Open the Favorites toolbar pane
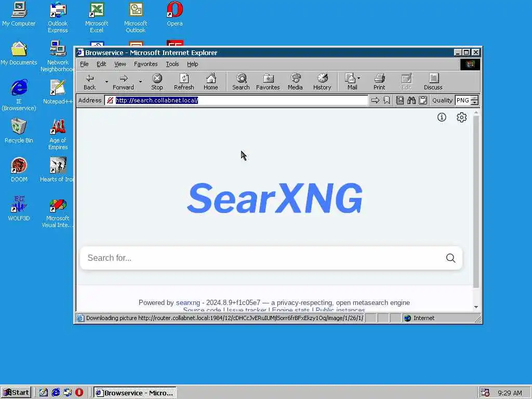This screenshot has width=532, height=399. [x=268, y=82]
